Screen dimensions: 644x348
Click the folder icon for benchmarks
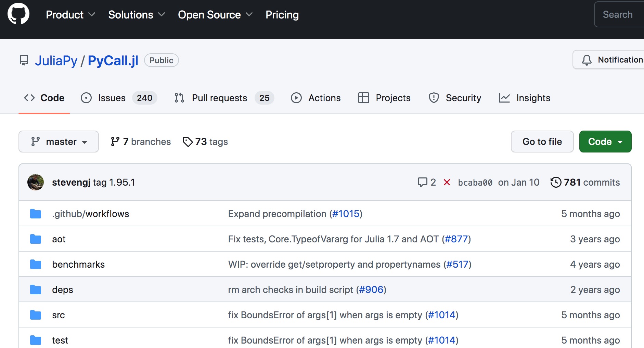coord(36,265)
